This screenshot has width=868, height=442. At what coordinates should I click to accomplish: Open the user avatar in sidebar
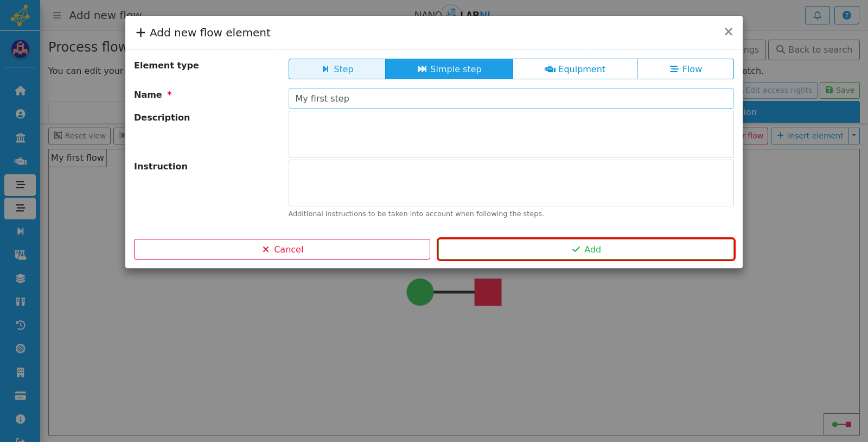(x=20, y=49)
